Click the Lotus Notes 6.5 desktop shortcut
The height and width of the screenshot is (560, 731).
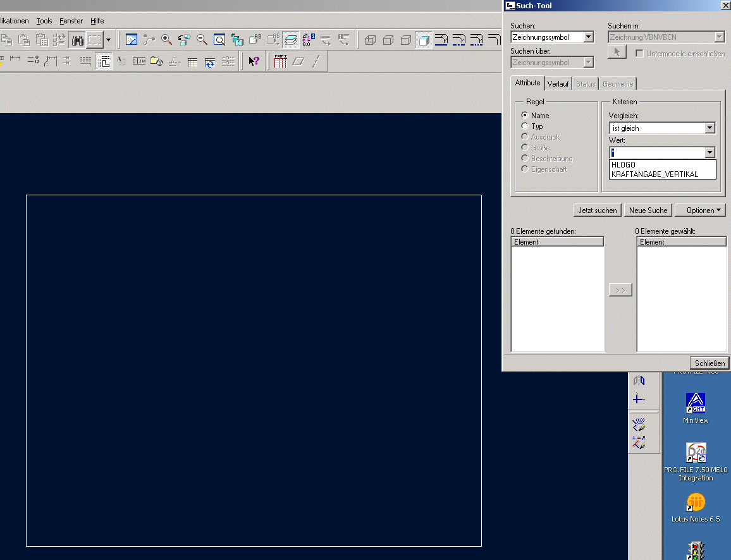click(696, 508)
